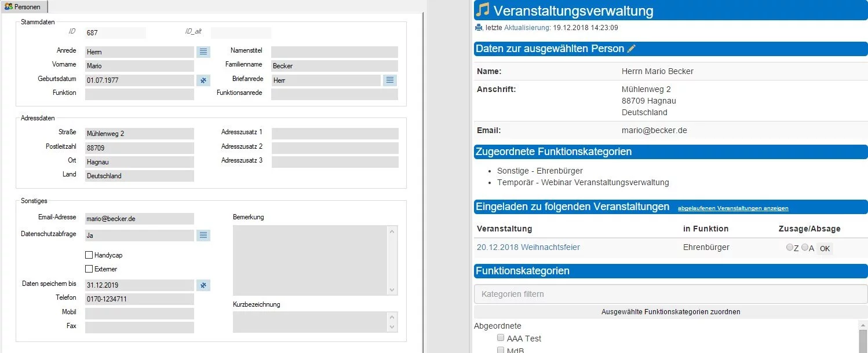Image resolution: width=868 pixels, height=353 pixels.
Task: Click the snowflake icon next to Geburtsdatum
Action: pos(203,80)
